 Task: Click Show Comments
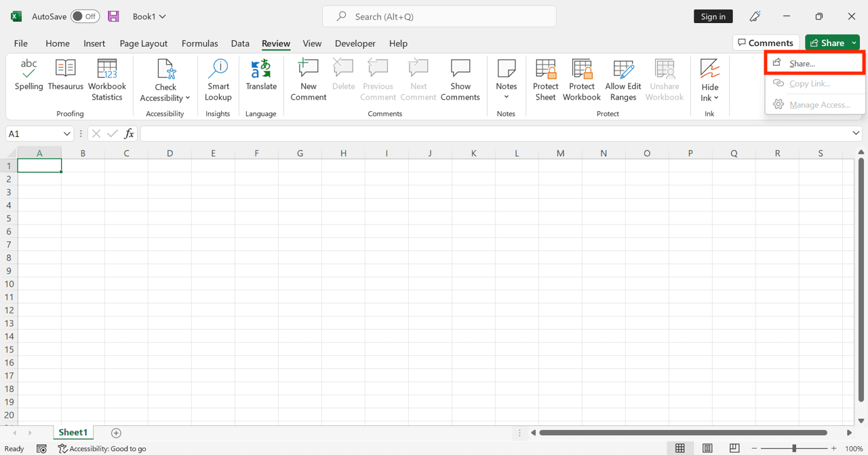460,80
